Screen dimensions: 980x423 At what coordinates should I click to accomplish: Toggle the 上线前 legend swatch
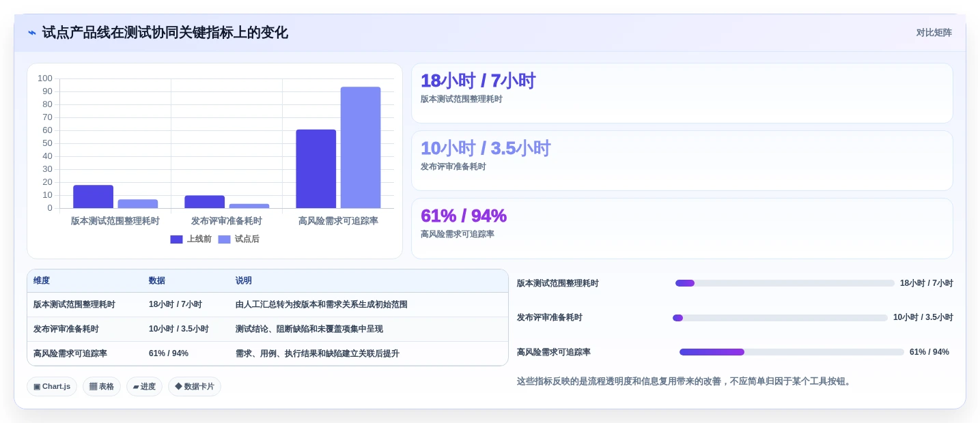tap(176, 239)
